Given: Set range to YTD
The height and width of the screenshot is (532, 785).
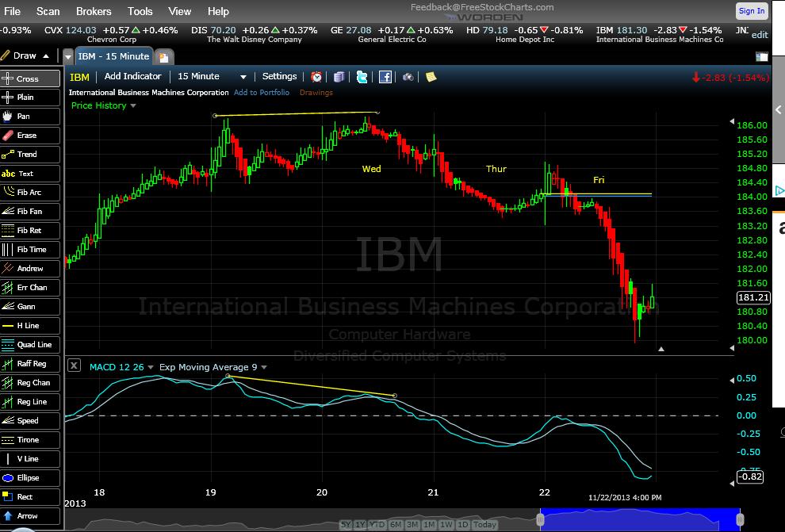Looking at the screenshot, I should pos(377,525).
